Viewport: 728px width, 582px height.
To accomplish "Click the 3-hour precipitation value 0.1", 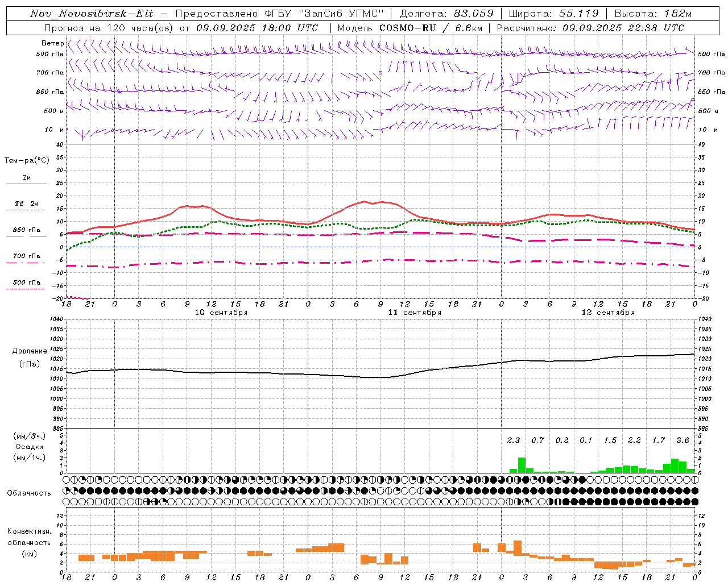I will pos(586,440).
